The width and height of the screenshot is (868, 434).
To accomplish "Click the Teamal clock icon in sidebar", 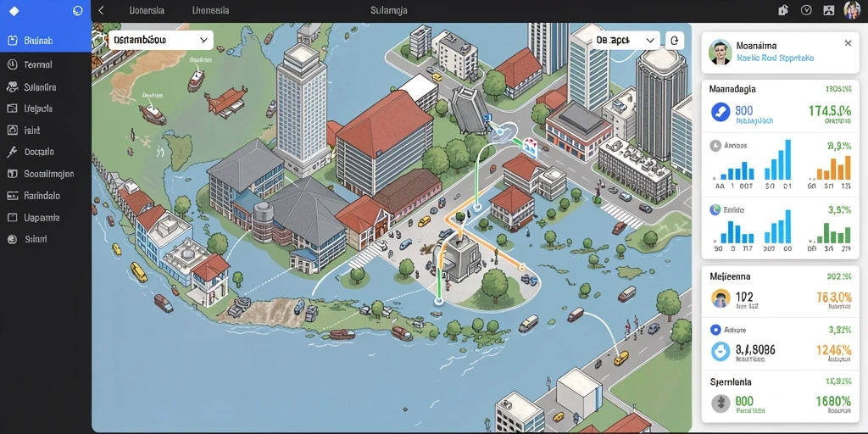I will coord(12,64).
